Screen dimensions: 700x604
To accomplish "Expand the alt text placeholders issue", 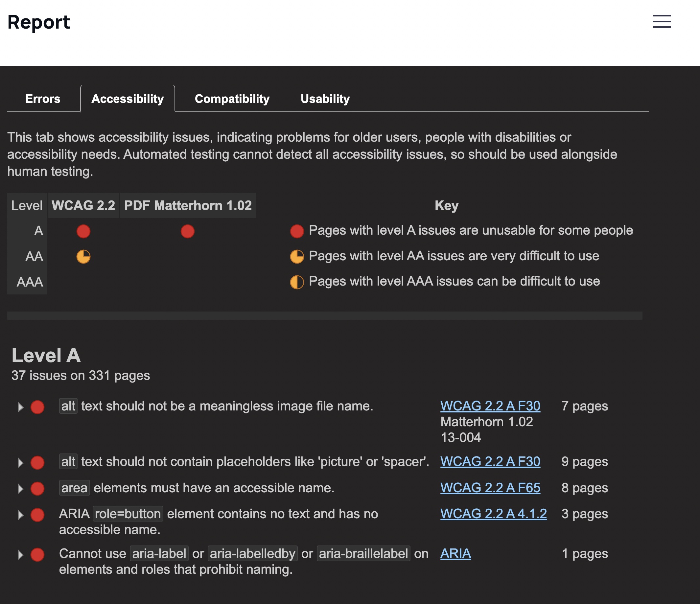I will click(20, 462).
